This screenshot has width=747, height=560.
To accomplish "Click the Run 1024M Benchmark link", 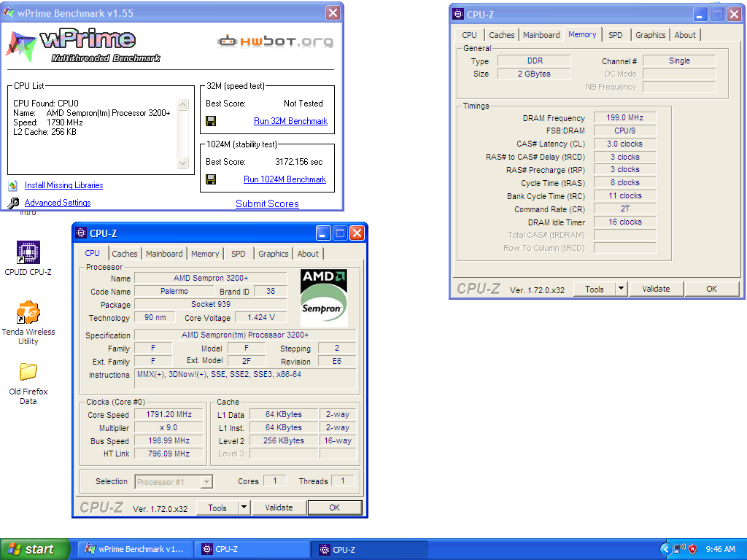I will [285, 179].
